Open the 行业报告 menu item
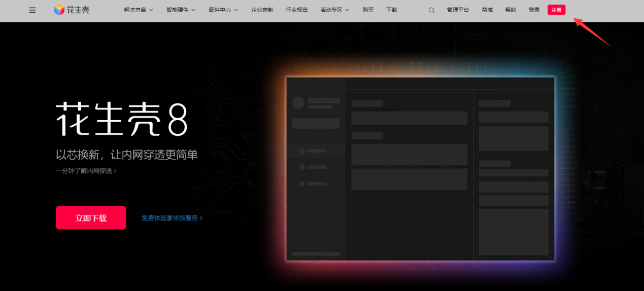The height and width of the screenshot is (291, 644). point(297,10)
